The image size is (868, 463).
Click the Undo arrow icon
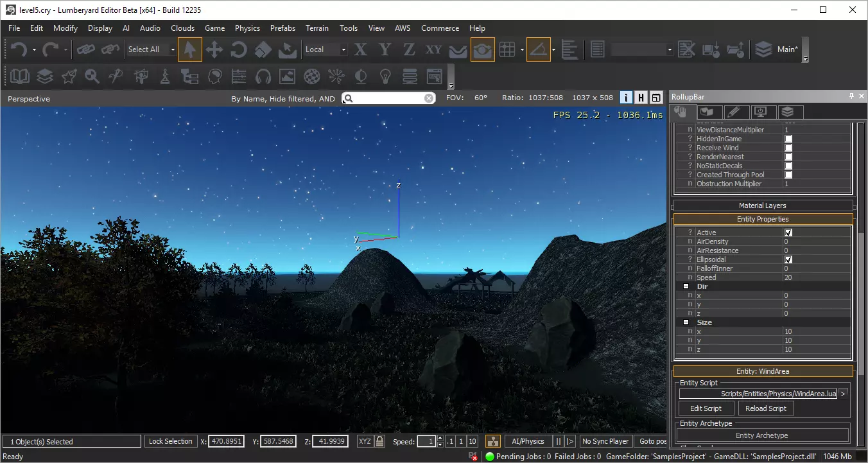[18, 49]
